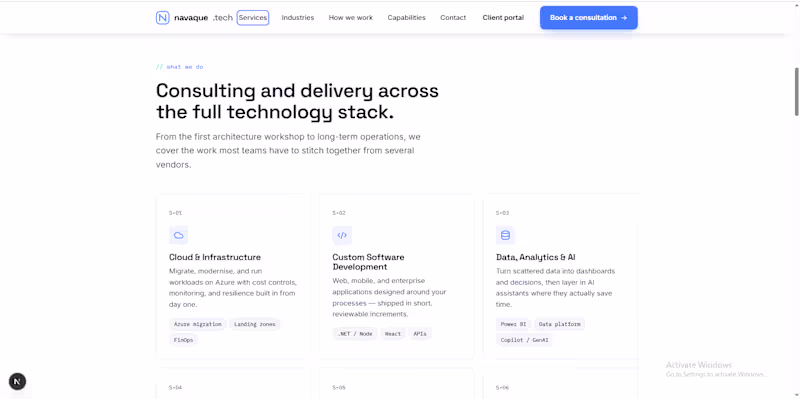Open the Contact nav link
This screenshot has height=399, width=800.
(453, 18)
